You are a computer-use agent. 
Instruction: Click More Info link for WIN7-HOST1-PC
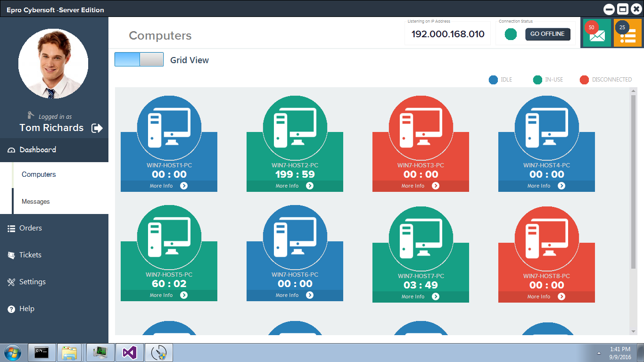click(161, 186)
